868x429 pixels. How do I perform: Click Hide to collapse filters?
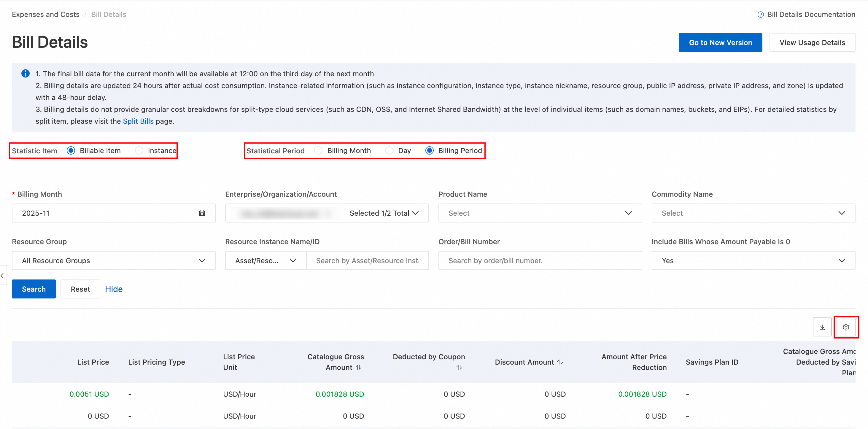click(114, 289)
